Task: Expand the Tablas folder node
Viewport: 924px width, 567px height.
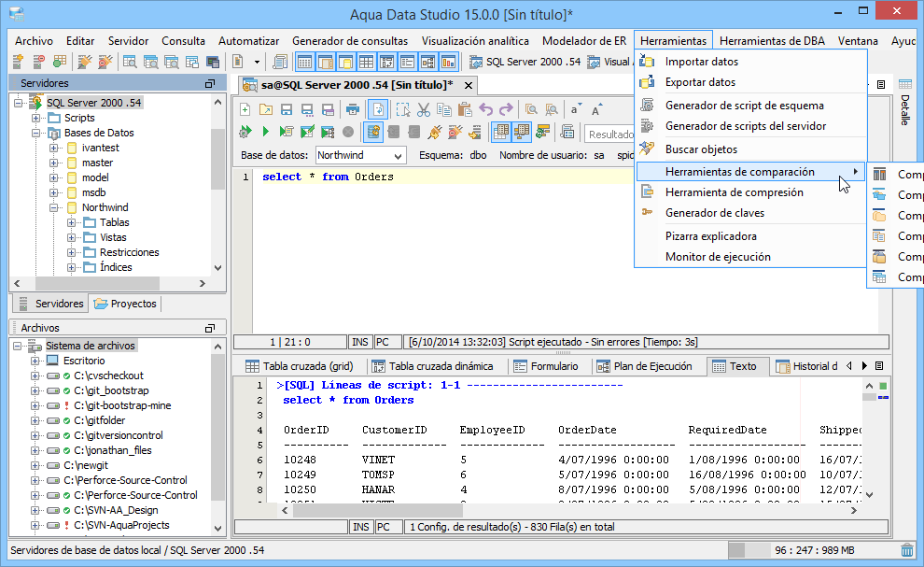Action: point(71,222)
